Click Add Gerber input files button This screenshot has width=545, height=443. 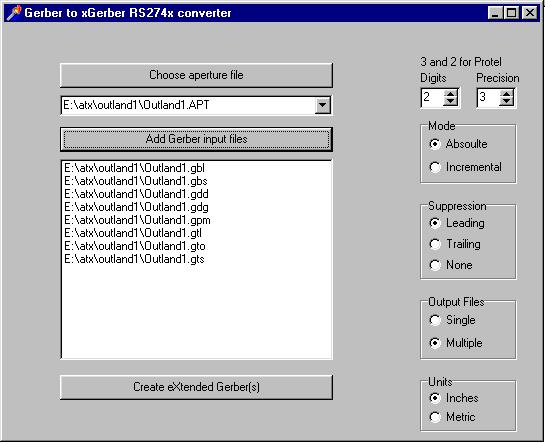click(x=196, y=139)
